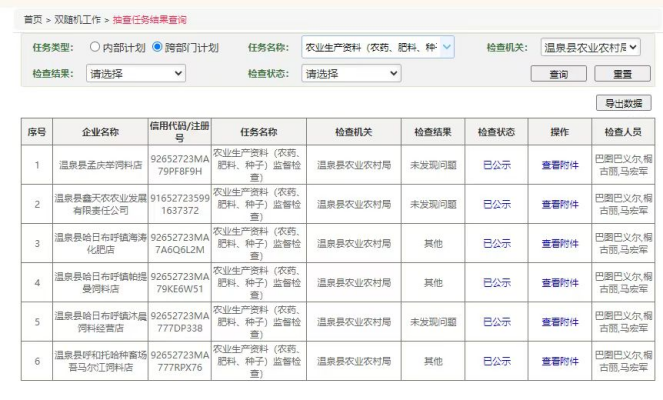Select the 内部计划 radio button

tap(97, 47)
